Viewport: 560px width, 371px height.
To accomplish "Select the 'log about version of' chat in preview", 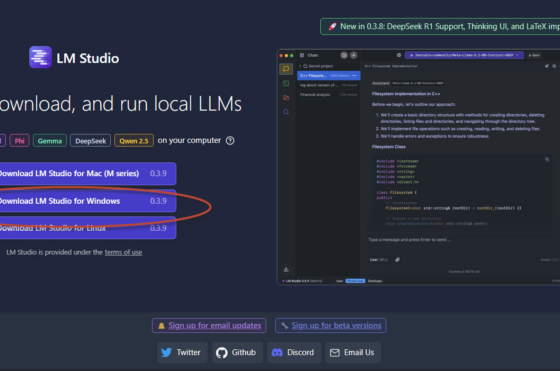I will point(329,85).
